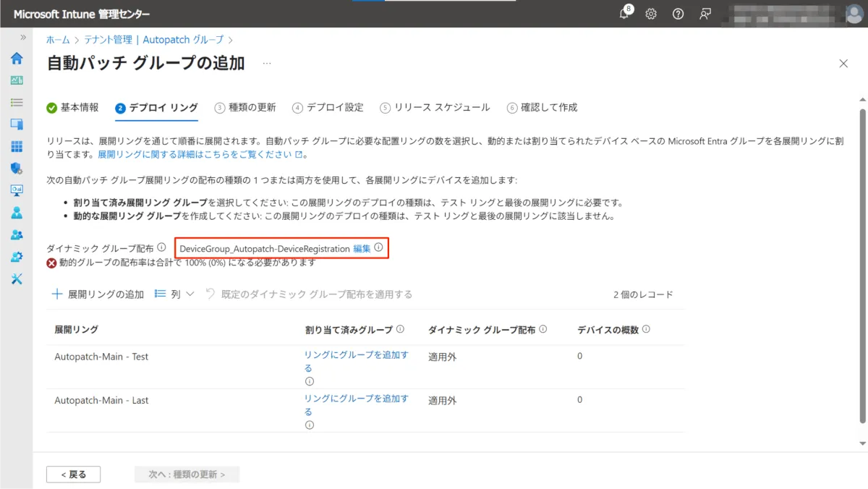
Task: Open the 列 columns dropdown
Action: click(175, 294)
